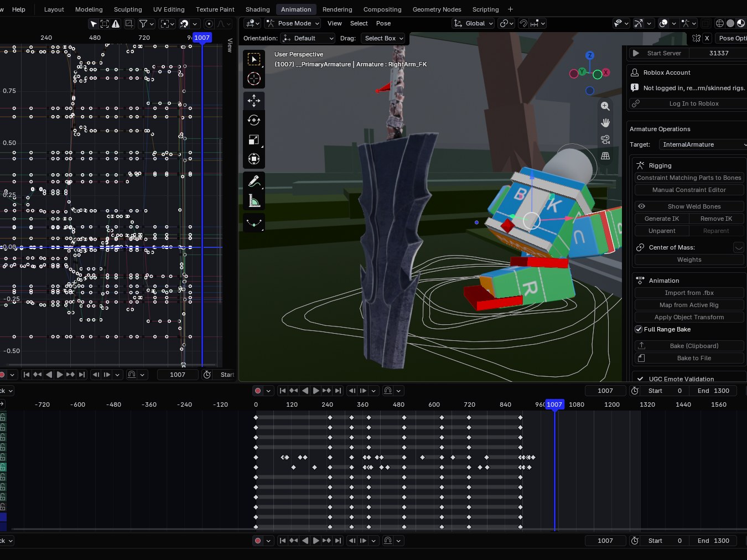
Task: Click the Generate IK button
Action: [661, 219]
